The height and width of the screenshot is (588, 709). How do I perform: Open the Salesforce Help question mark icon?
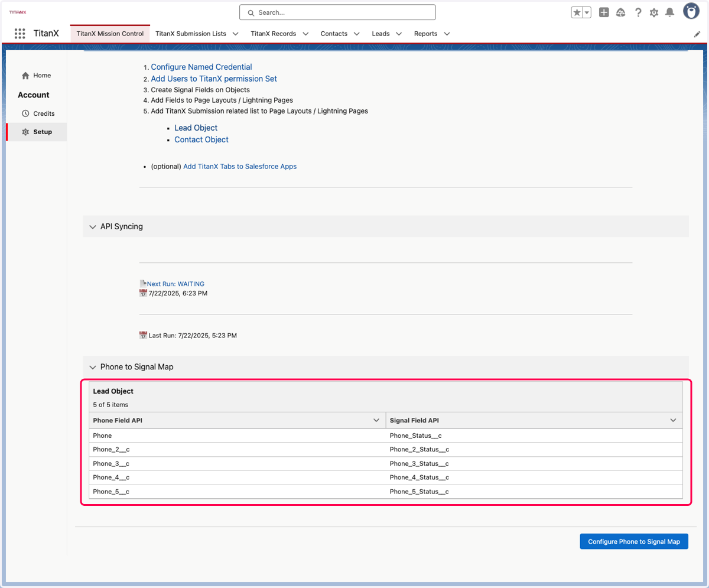point(638,12)
